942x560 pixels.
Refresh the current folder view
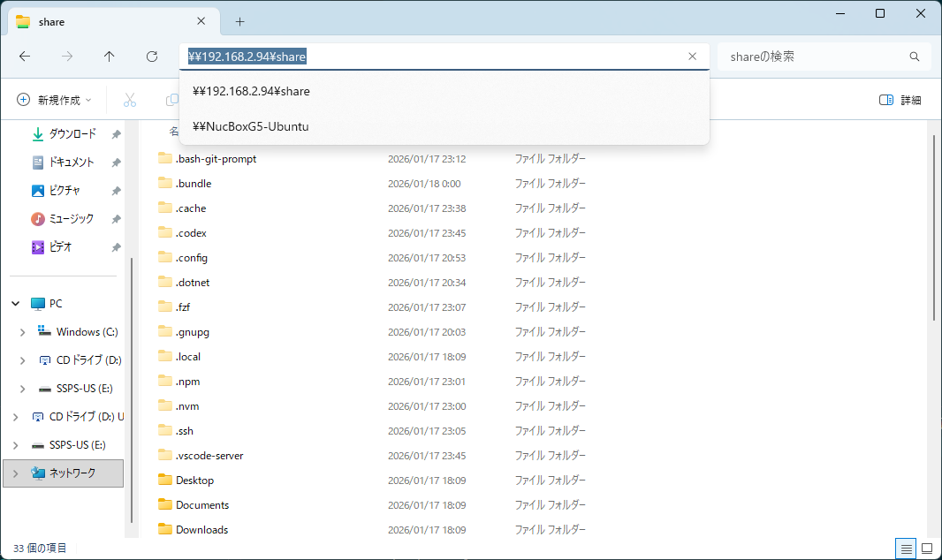pos(151,56)
